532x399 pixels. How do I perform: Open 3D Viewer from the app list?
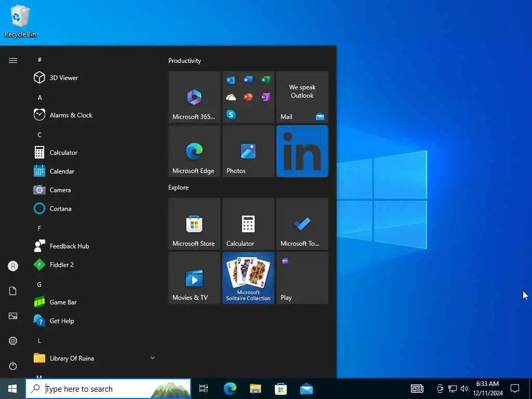click(x=94, y=78)
